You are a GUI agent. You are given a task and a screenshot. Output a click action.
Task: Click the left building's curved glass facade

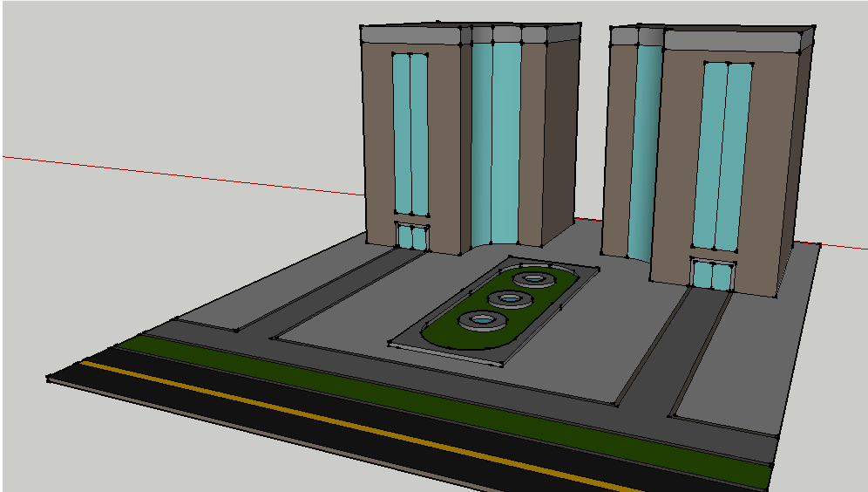click(496, 140)
